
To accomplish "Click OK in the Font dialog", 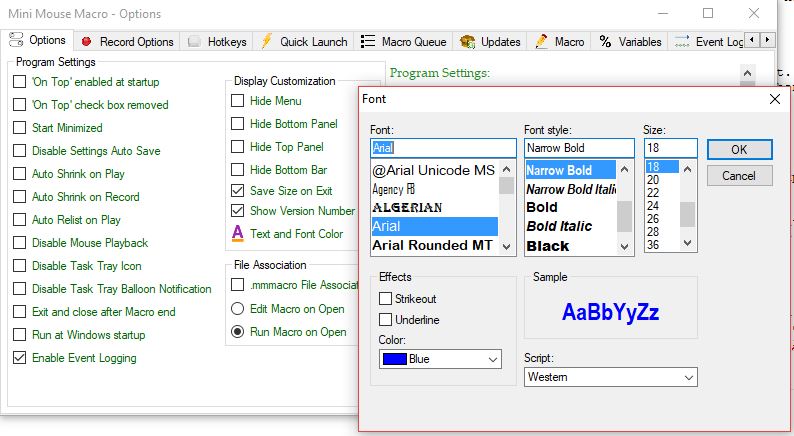I will click(739, 150).
